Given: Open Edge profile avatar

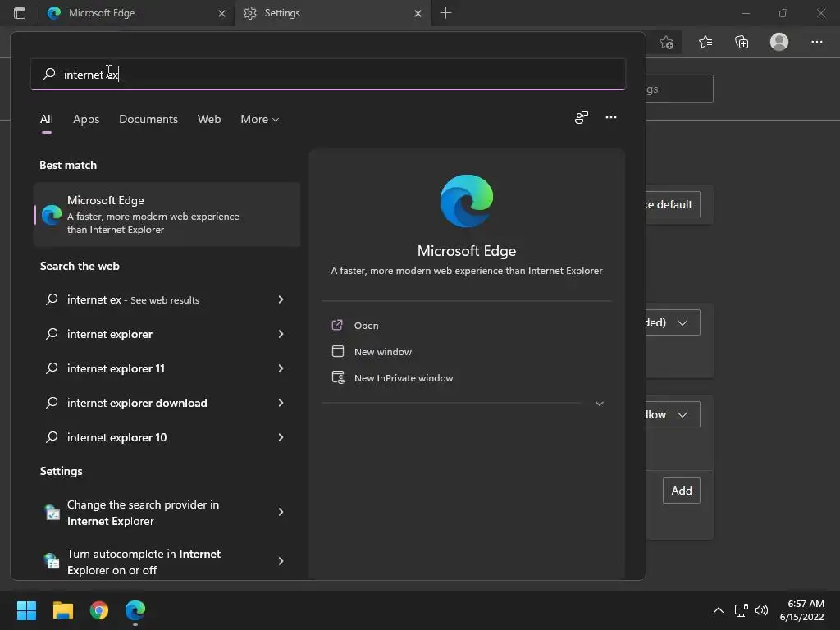Looking at the screenshot, I should click(x=779, y=42).
